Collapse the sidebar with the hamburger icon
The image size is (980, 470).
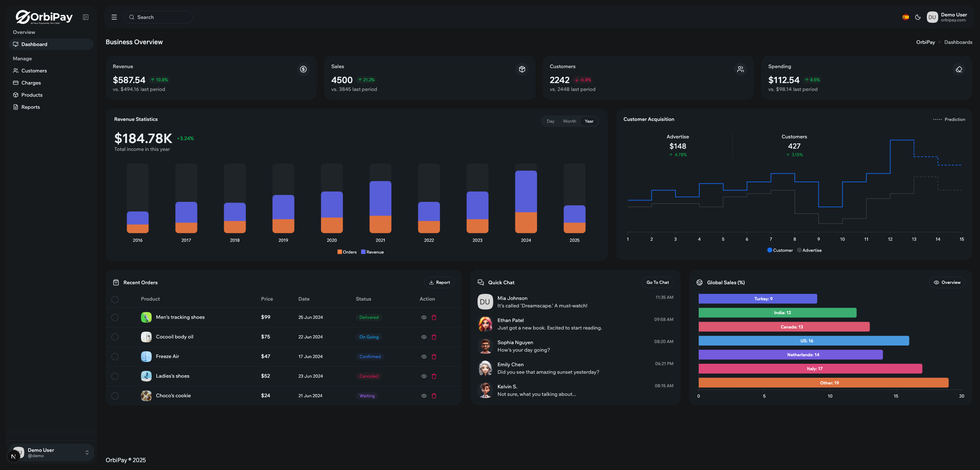pos(114,17)
